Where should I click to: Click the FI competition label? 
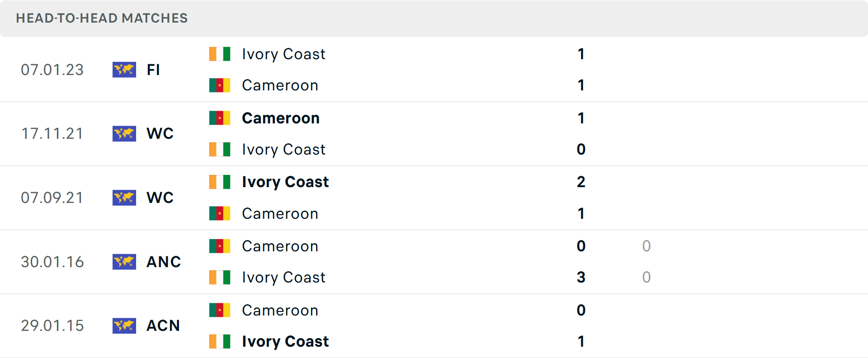tap(153, 70)
